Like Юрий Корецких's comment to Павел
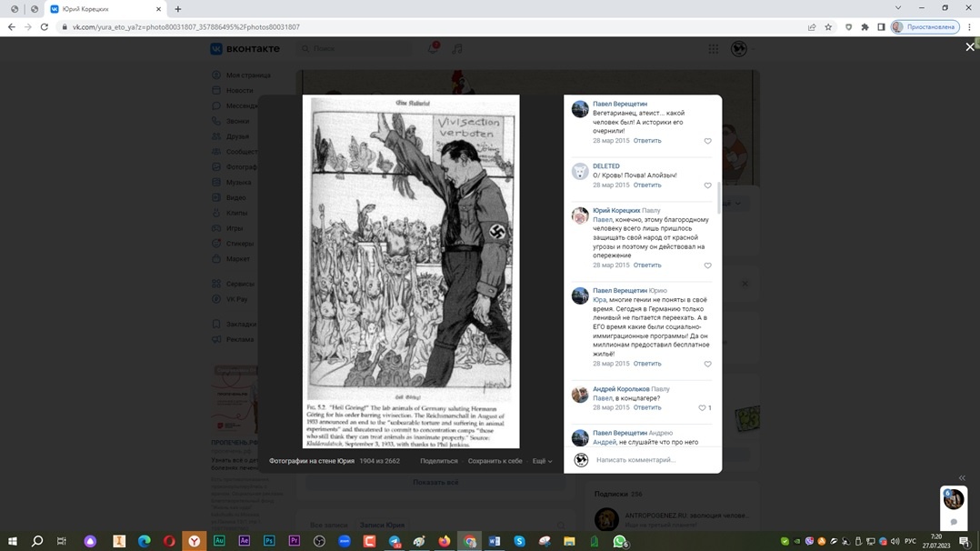The width and height of the screenshot is (980, 551). [707, 265]
